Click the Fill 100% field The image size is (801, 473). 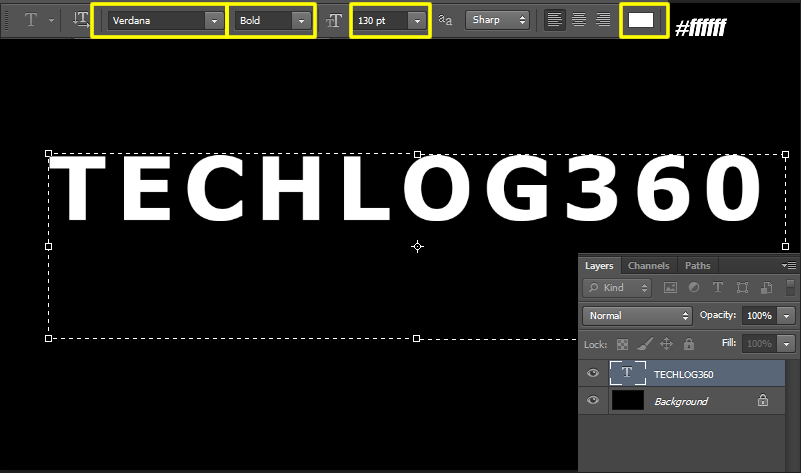tap(759, 344)
